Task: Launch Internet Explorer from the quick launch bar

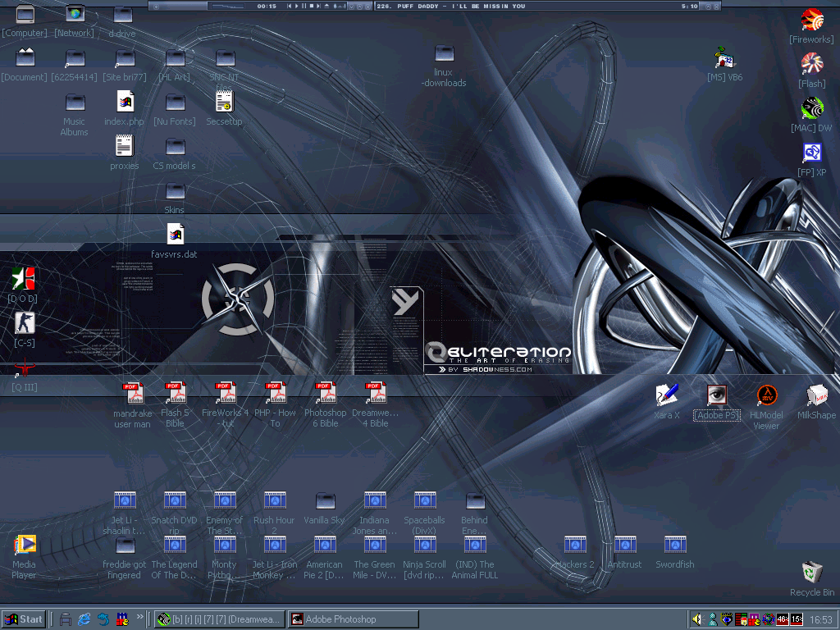Action: [x=84, y=619]
